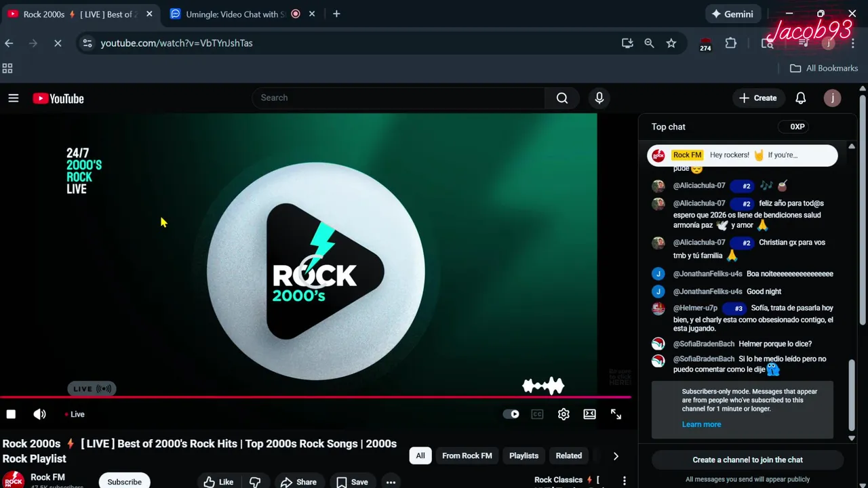Stop the live video playback
Viewport: 868px width, 488px height.
[11, 414]
